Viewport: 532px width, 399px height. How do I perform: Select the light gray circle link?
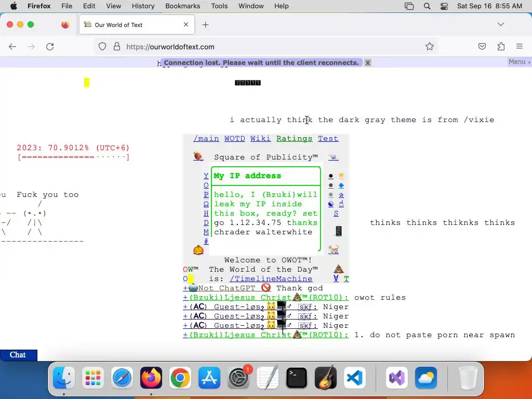[331, 195]
